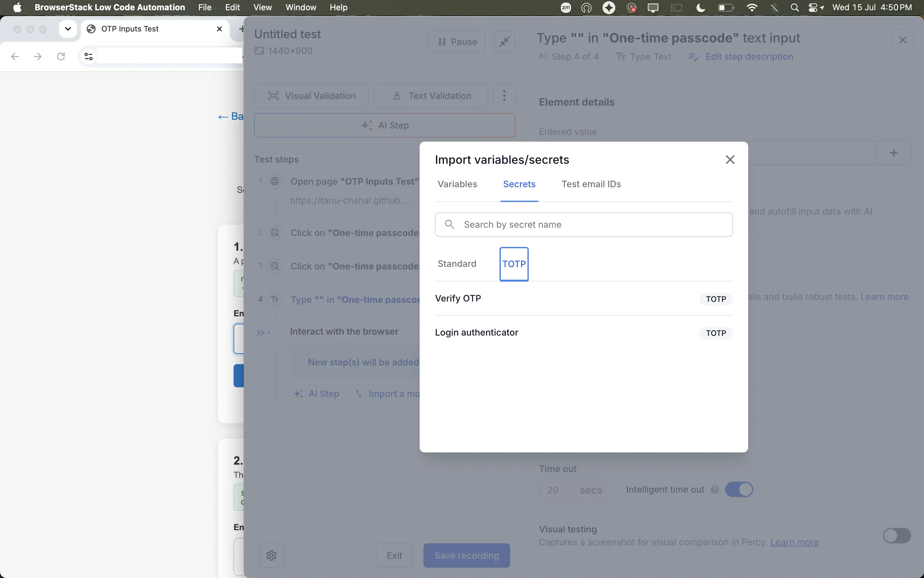Image resolution: width=924 pixels, height=578 pixels.
Task: Click the Intelligent time out help icon
Action: pos(714,490)
